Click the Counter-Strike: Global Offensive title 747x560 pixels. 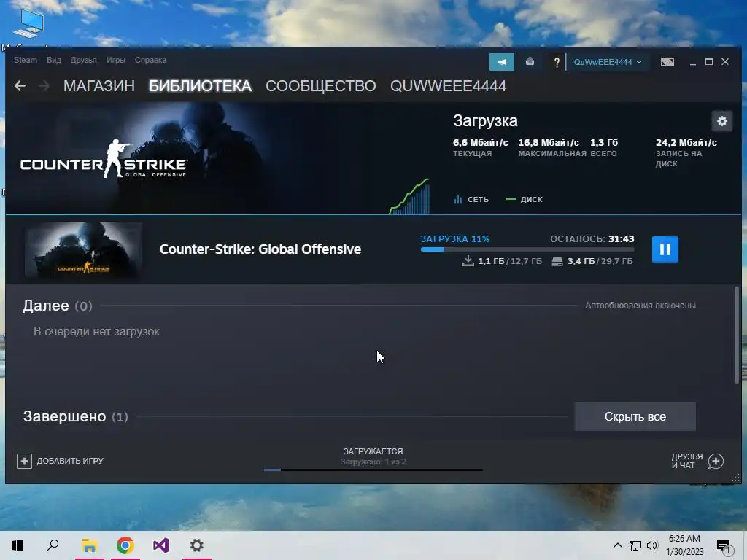coord(260,249)
